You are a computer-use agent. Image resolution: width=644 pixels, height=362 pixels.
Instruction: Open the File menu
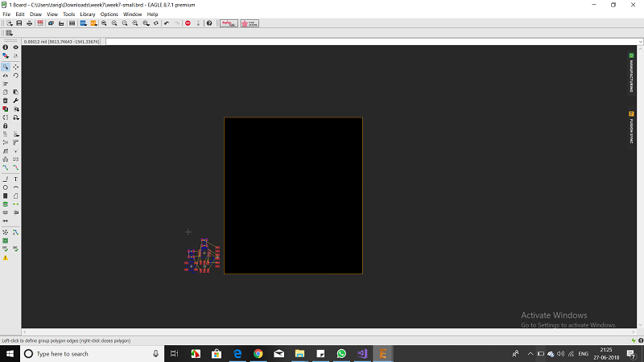[6, 14]
